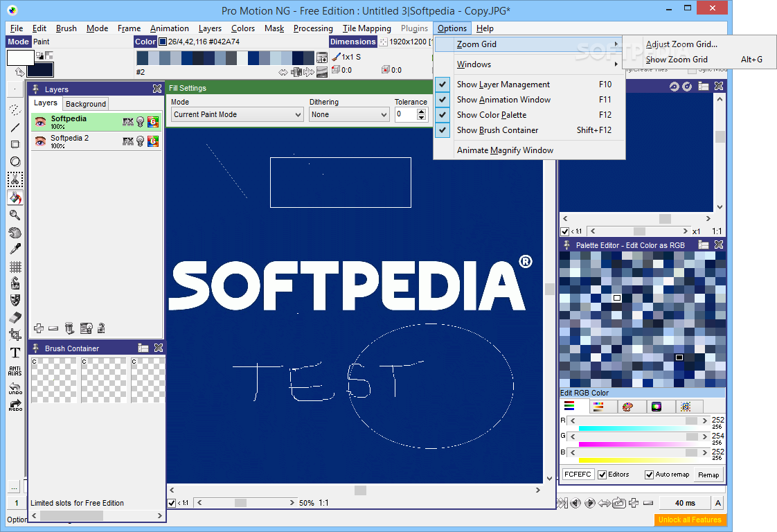Image resolution: width=777 pixels, height=532 pixels.
Task: Toggle the Anti Alias tool
Action: tap(15, 371)
